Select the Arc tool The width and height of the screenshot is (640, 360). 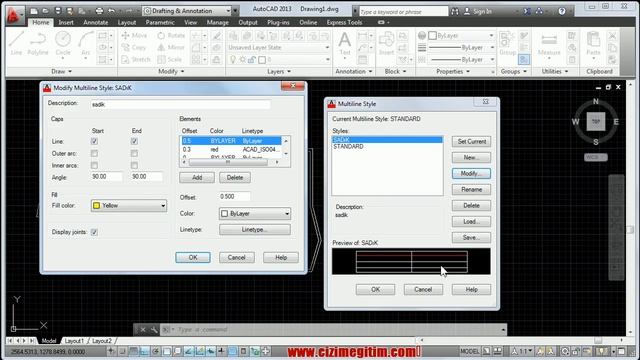(86, 44)
